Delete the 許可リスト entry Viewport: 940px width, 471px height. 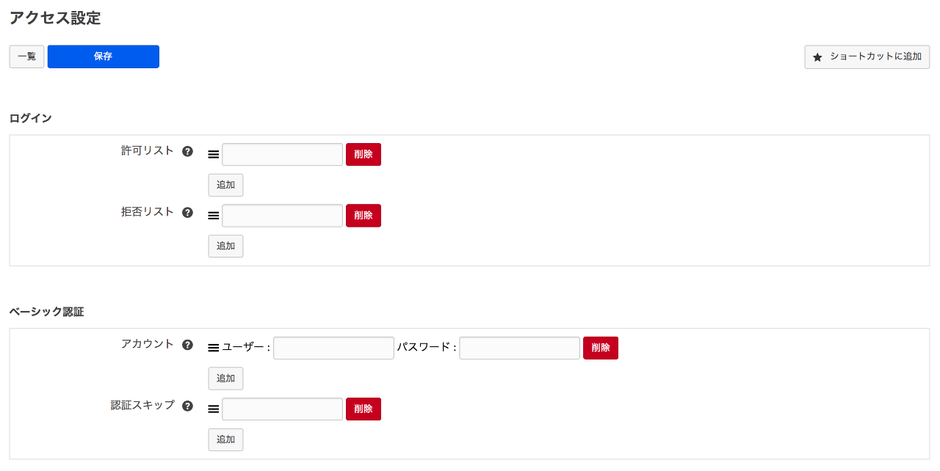[363, 155]
